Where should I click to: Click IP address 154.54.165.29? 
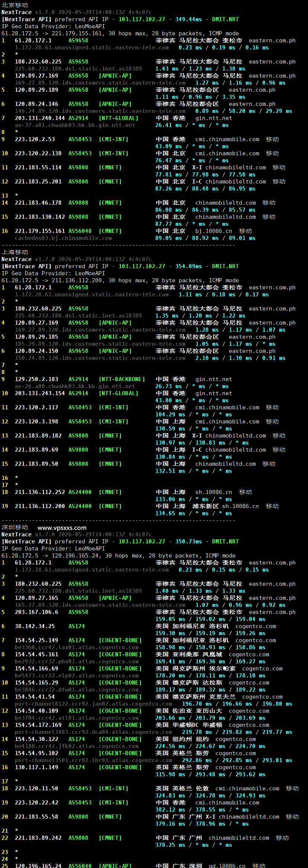point(36,683)
